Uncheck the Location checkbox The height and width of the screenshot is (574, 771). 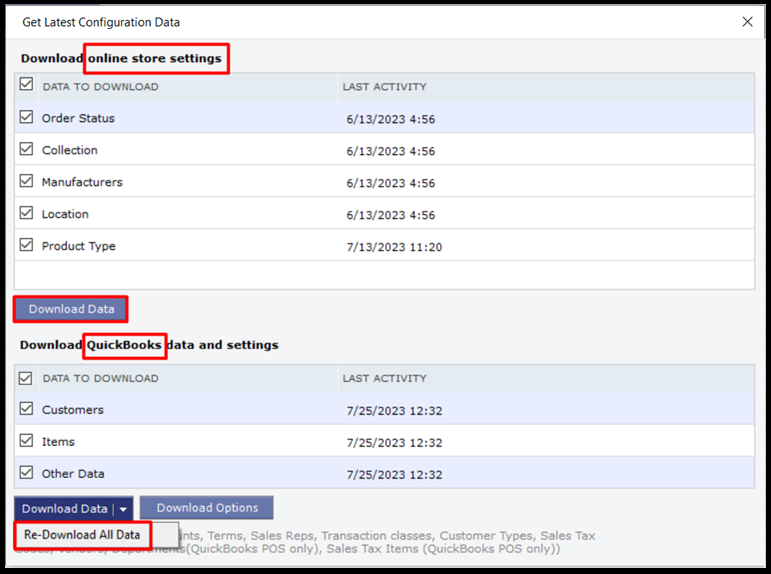click(x=27, y=214)
